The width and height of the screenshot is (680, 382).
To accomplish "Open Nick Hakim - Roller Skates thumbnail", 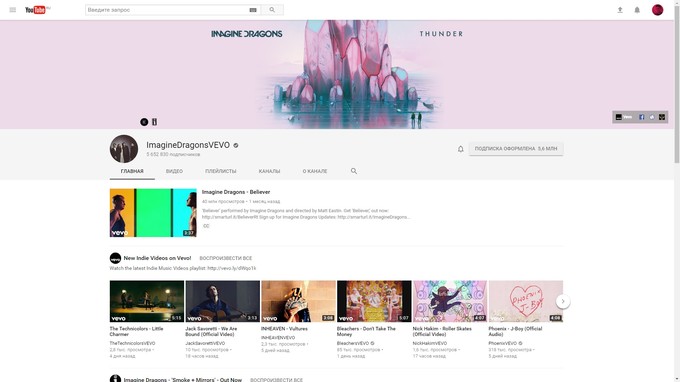I will 450,301.
